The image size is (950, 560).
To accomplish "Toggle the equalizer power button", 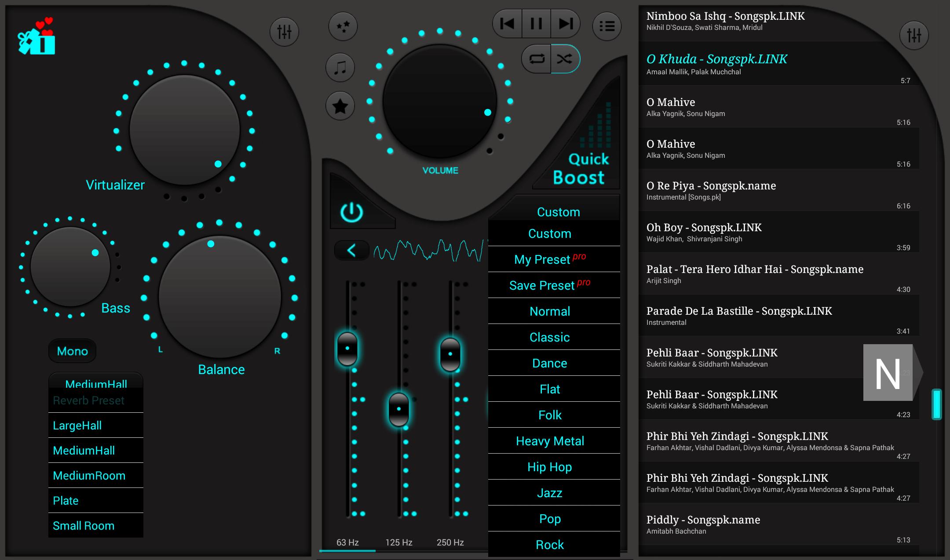I will (351, 212).
